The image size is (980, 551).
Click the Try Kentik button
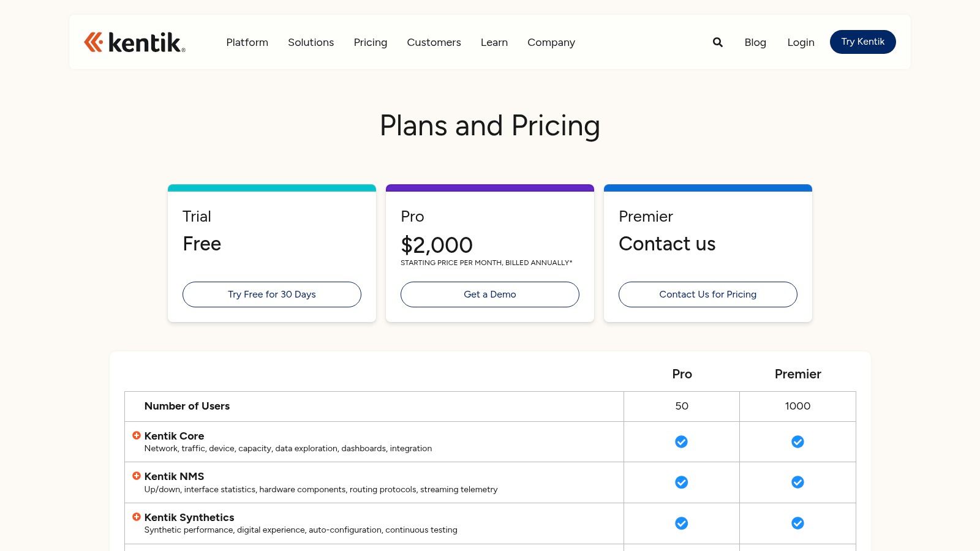point(862,42)
